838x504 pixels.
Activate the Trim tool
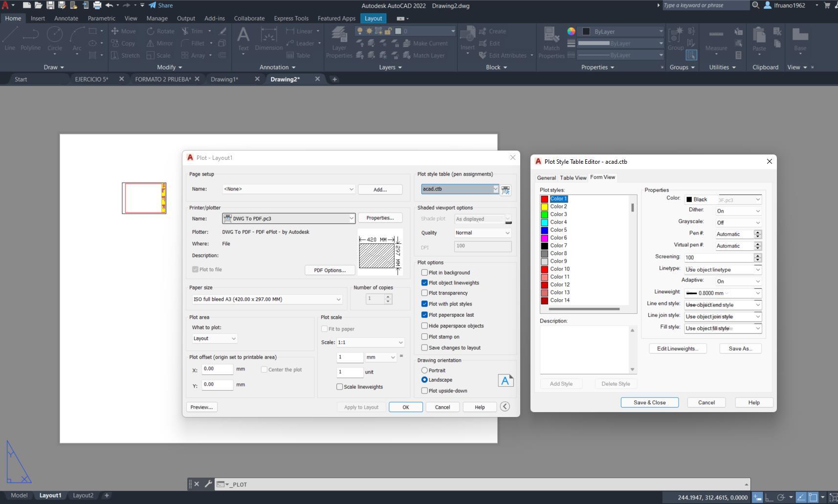click(192, 31)
